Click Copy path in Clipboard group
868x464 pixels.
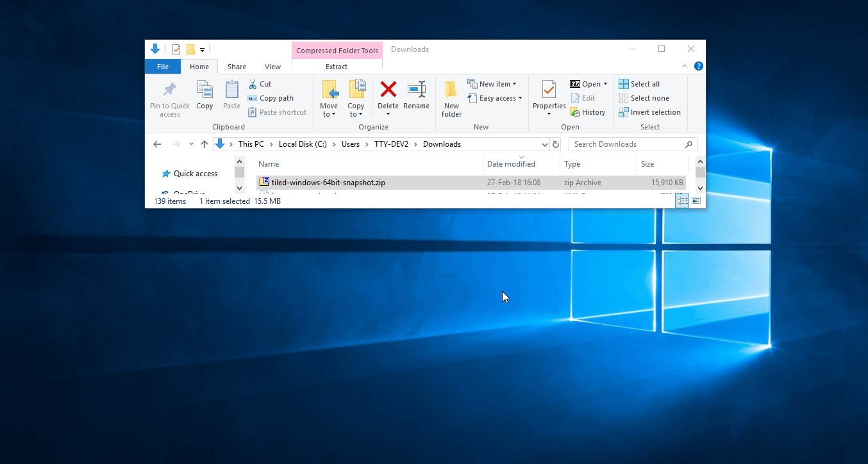click(x=271, y=98)
